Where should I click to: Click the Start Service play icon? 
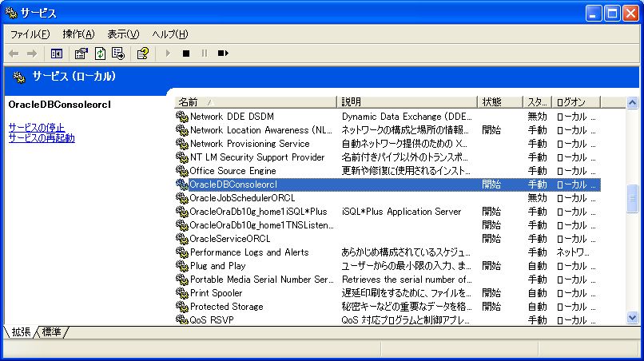pos(168,54)
